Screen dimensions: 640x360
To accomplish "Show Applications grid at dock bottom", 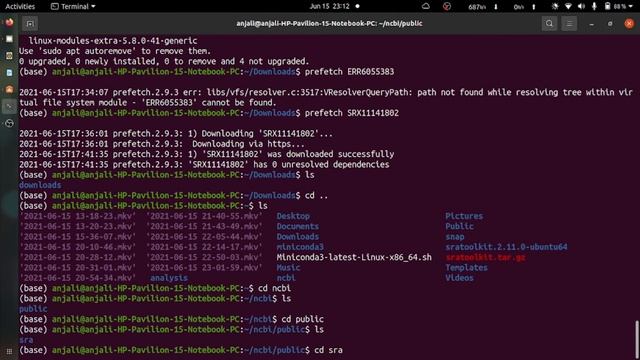I will [9, 351].
